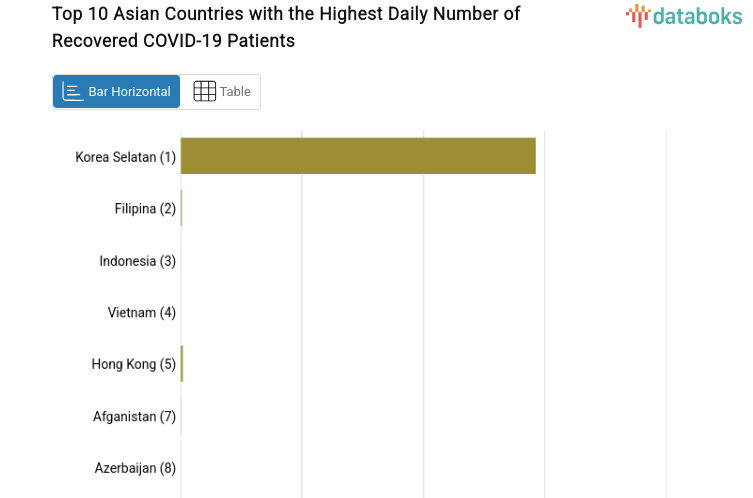Screen dimensions: 753x498
Task: Select the Afganistan (7) label
Action: (x=134, y=417)
